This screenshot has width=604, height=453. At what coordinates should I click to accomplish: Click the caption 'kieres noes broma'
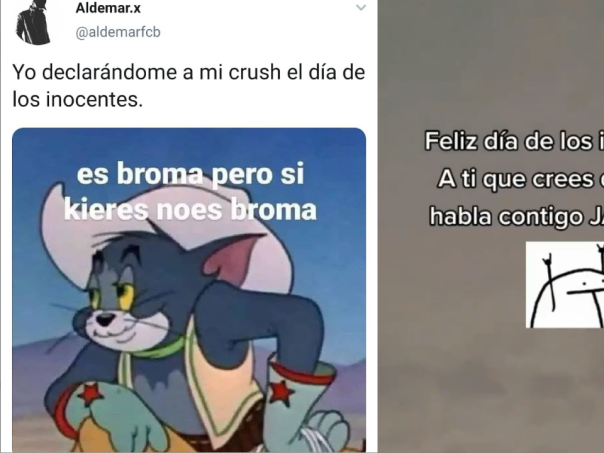point(190,210)
